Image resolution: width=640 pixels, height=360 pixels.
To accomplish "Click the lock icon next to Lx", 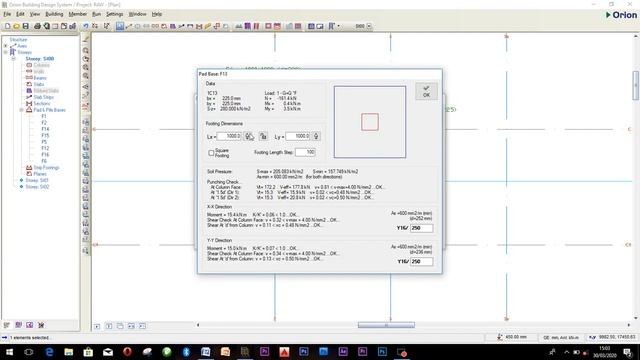I will pyautogui.click(x=263, y=136).
